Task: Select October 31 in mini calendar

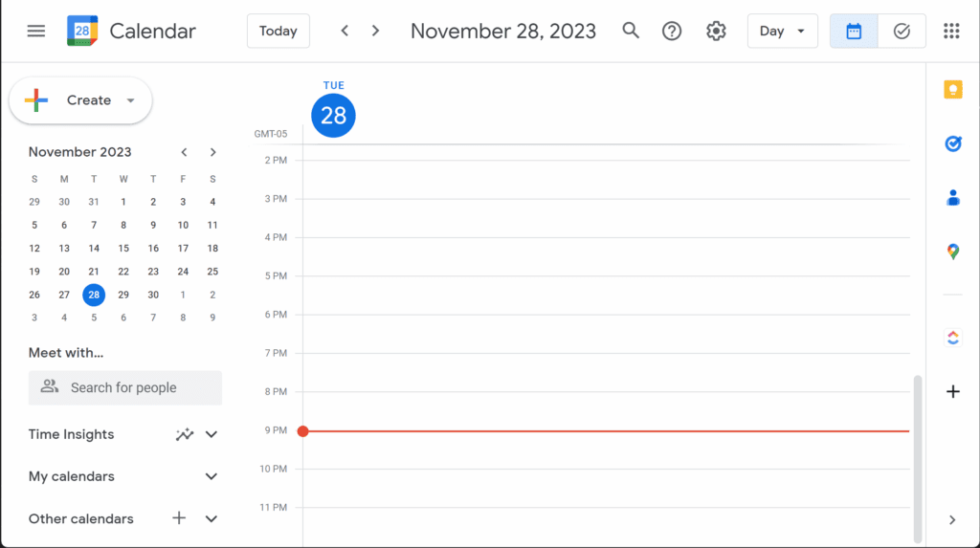Action: (94, 202)
